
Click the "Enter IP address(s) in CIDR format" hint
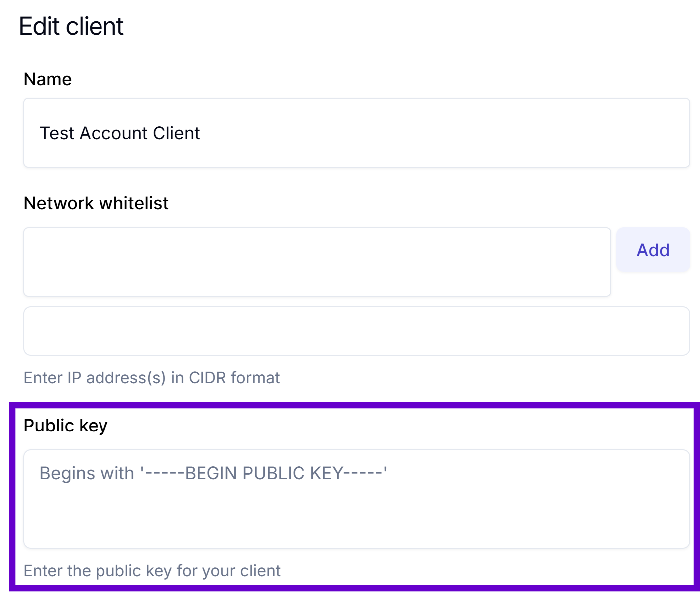click(152, 378)
